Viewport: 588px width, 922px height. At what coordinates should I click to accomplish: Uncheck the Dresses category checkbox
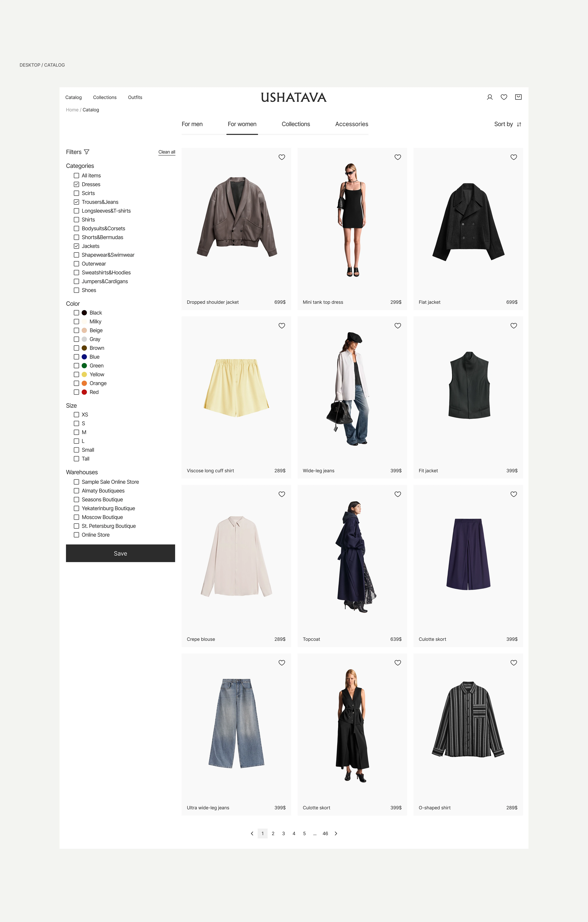coord(77,184)
